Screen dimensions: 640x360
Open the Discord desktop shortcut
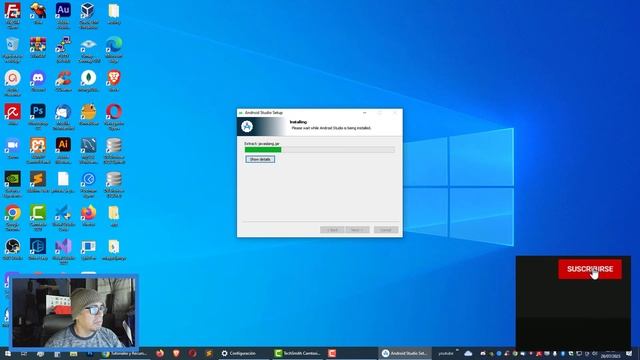click(38, 78)
